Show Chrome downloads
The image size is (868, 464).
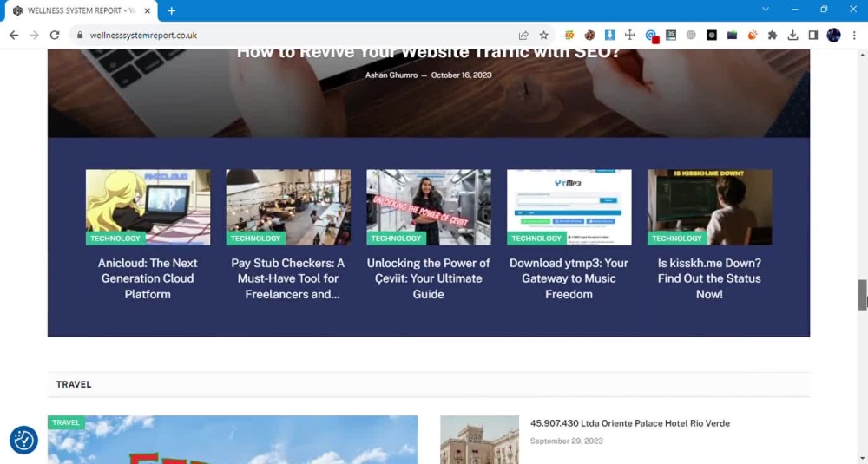(x=792, y=35)
